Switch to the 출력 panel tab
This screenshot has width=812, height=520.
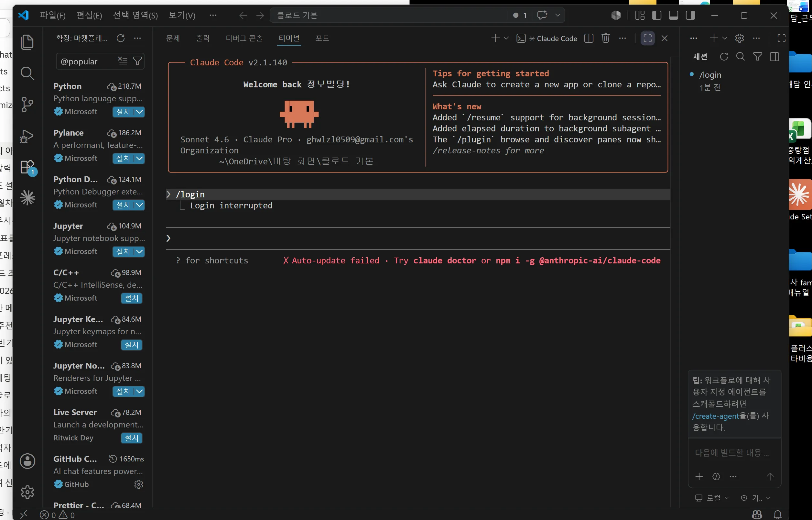[x=203, y=38]
